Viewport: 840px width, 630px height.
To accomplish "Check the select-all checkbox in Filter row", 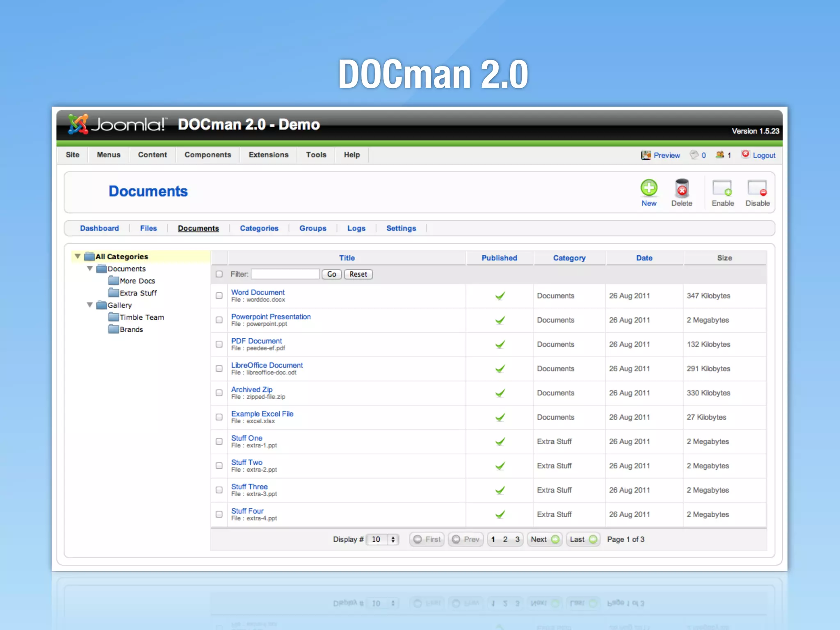I will (219, 274).
